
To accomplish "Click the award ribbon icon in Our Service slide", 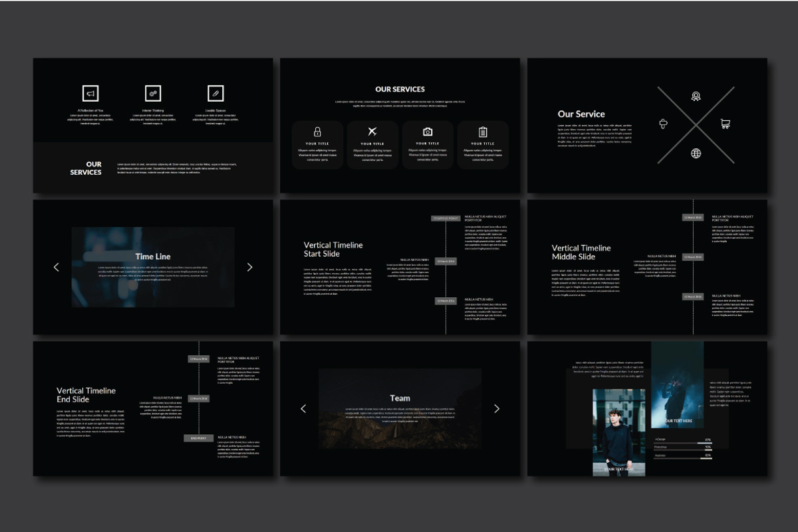I will click(x=696, y=96).
